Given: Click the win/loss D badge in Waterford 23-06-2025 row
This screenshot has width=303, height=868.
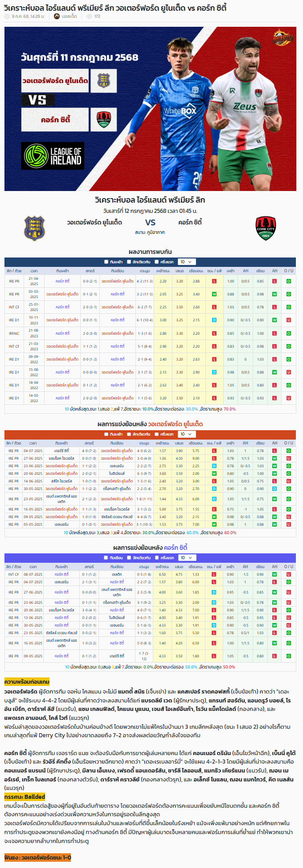Looking at the screenshot, I should coord(214,466).
